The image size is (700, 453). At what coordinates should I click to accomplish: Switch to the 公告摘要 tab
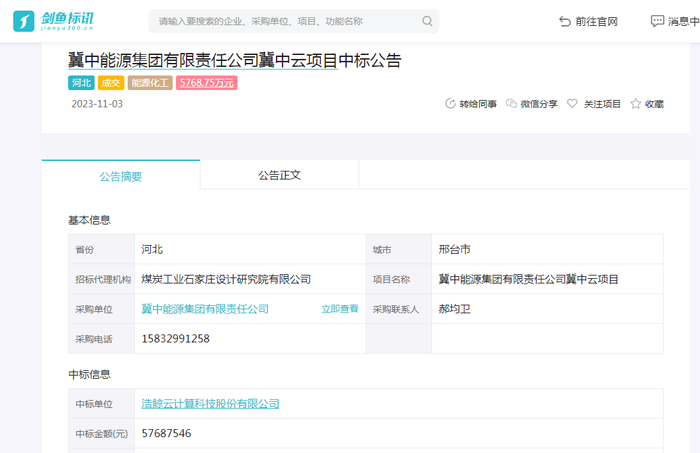pyautogui.click(x=121, y=175)
